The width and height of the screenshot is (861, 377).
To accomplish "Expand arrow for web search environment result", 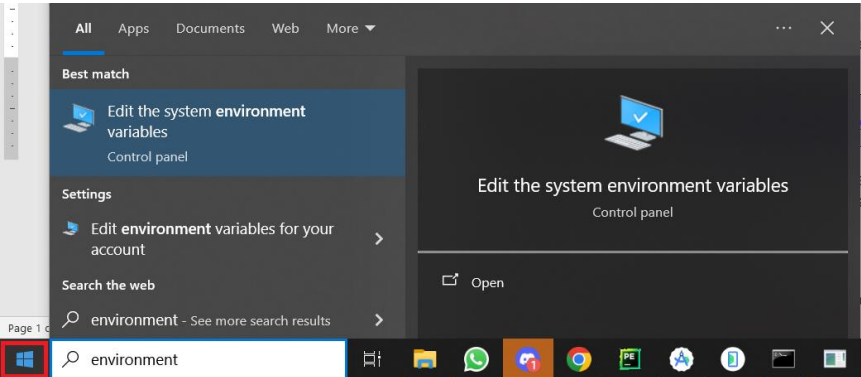I will [378, 319].
